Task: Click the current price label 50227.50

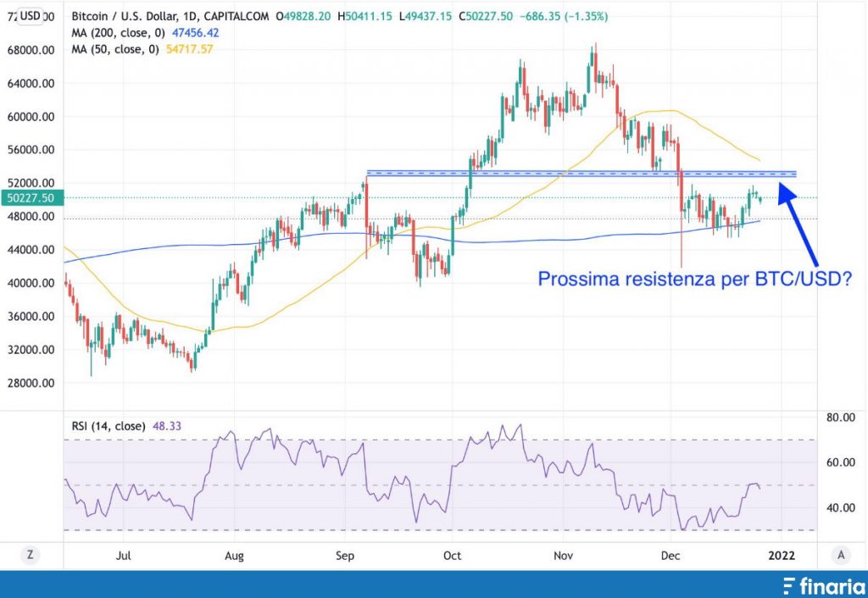Action: click(x=31, y=198)
